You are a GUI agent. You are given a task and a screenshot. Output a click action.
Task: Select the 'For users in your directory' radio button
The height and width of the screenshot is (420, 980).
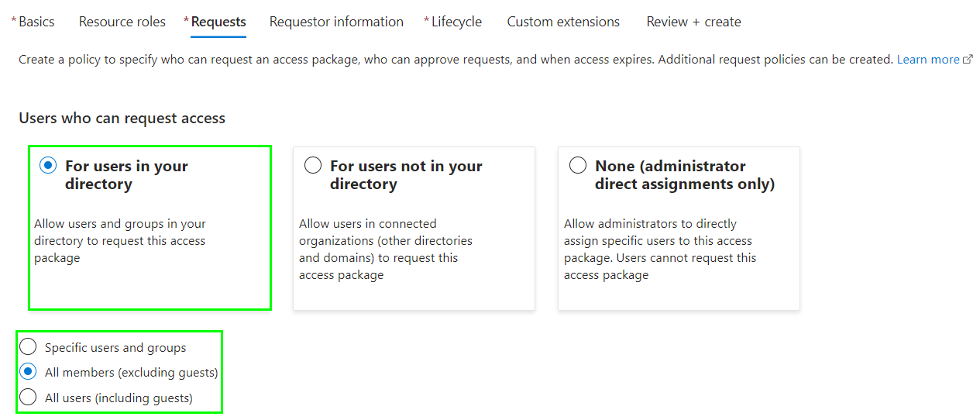pyautogui.click(x=48, y=166)
